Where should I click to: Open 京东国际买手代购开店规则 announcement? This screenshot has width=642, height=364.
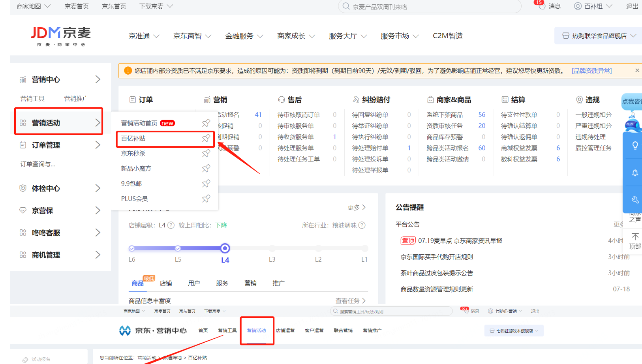437,257
